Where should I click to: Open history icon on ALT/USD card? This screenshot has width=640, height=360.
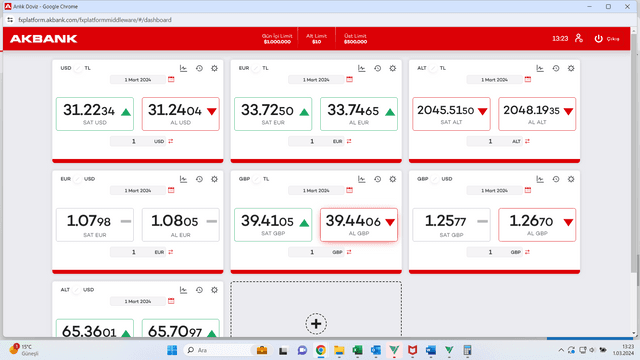pyautogui.click(x=199, y=290)
